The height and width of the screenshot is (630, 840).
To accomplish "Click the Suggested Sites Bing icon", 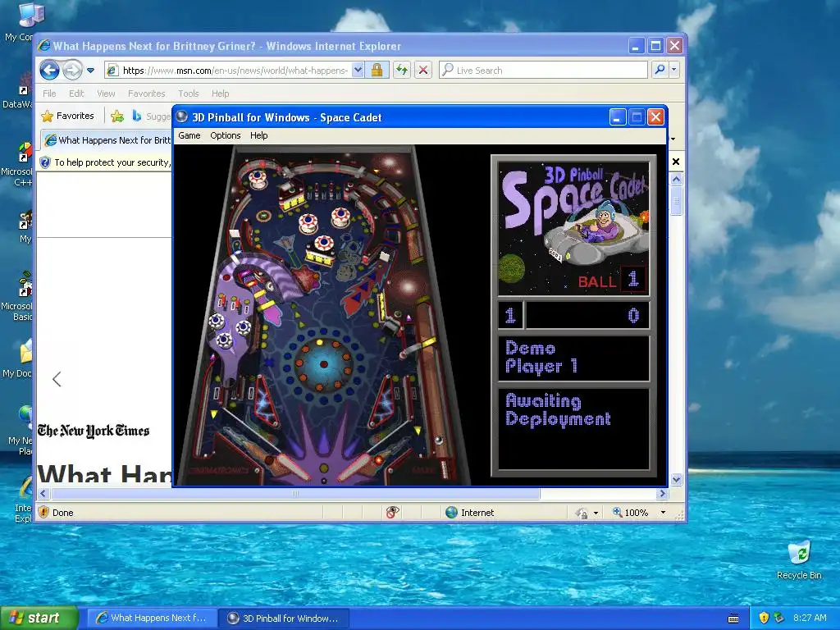I will tap(137, 116).
